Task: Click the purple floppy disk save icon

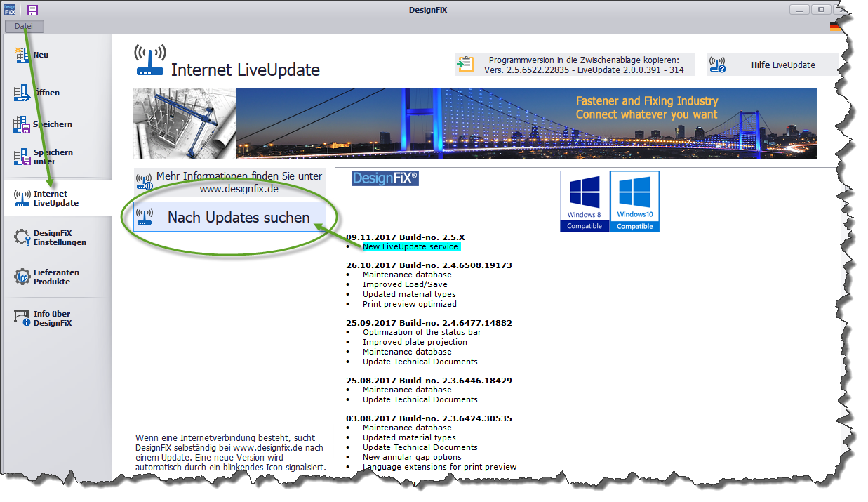Action: tap(32, 10)
